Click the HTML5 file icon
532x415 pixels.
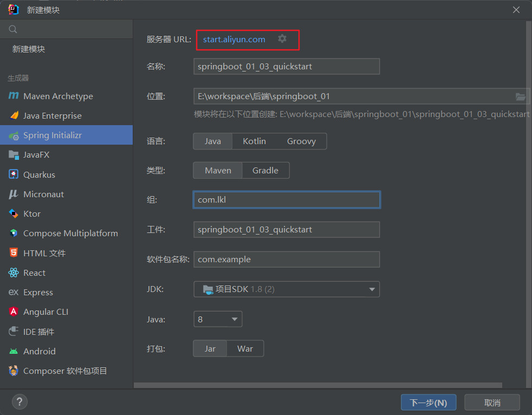click(14, 252)
